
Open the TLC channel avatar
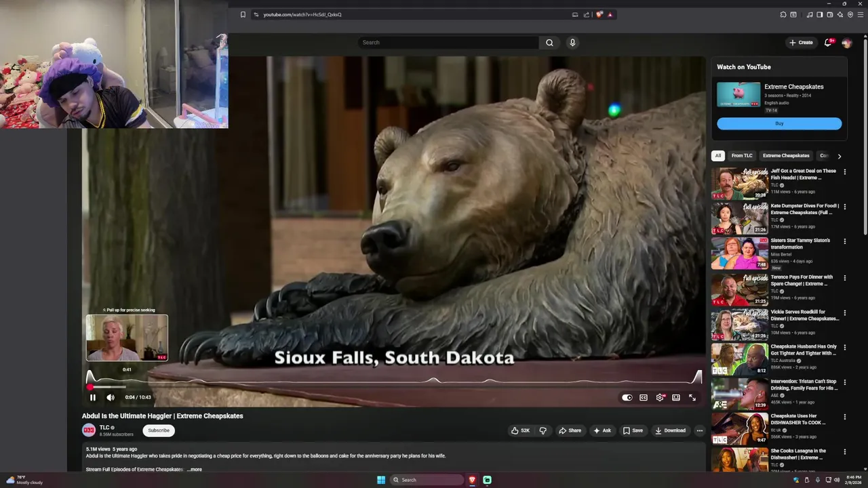(89, 430)
